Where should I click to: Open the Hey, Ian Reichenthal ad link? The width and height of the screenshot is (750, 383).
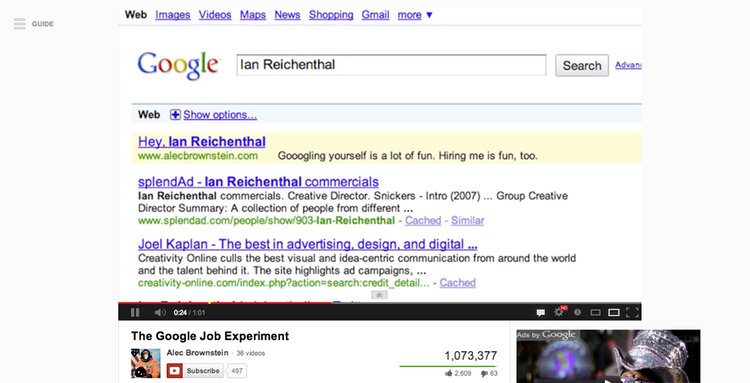pos(202,142)
